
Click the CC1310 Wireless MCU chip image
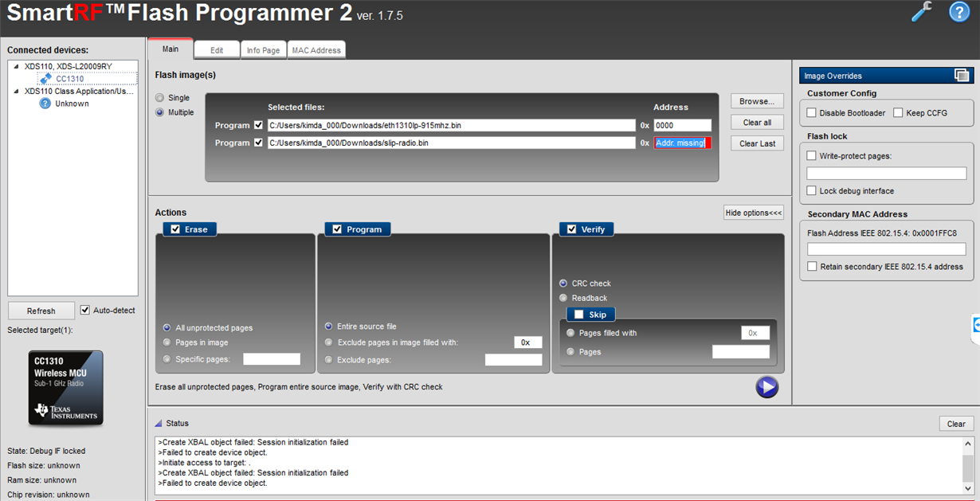(65, 387)
